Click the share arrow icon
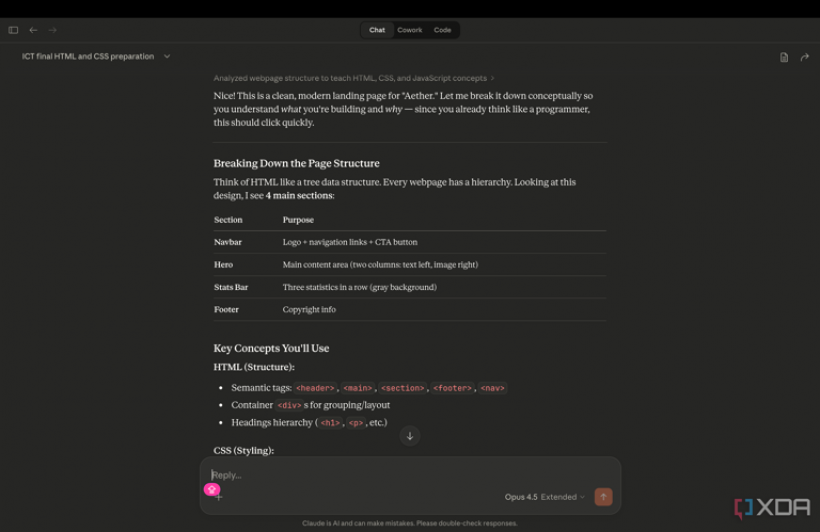The width and height of the screenshot is (820, 532). tap(805, 57)
